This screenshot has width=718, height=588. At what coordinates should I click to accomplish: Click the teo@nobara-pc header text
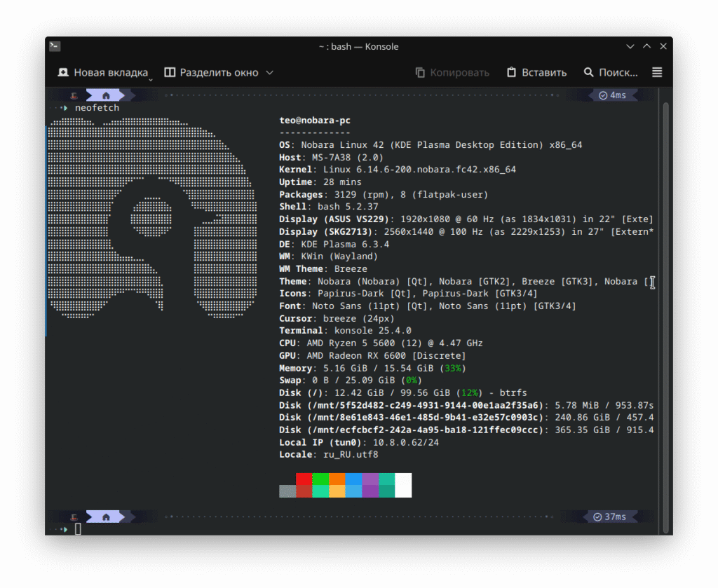tap(315, 121)
